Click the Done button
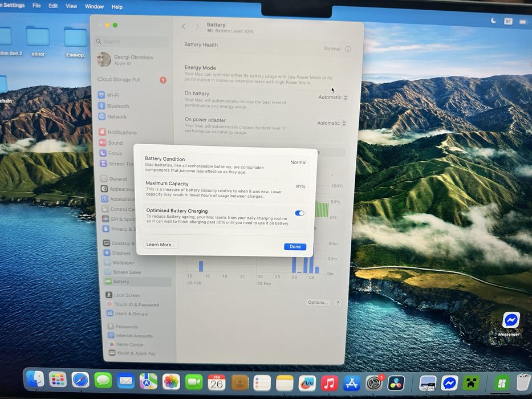532x399 pixels. coord(295,247)
